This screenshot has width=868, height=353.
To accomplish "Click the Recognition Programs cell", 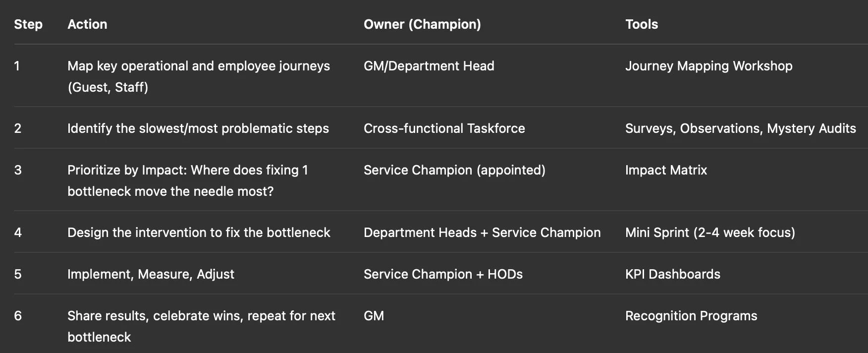I will click(691, 316).
